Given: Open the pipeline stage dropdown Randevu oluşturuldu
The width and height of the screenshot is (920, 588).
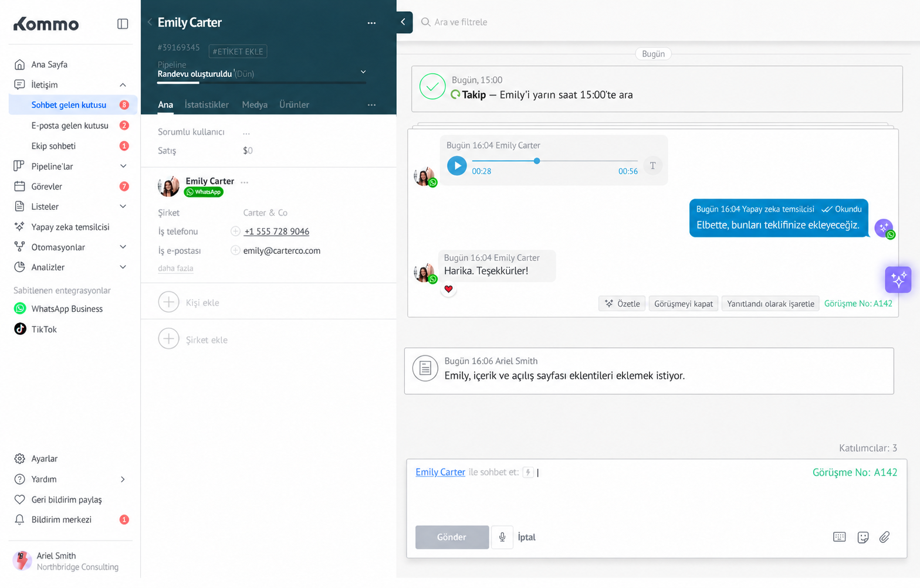Looking at the screenshot, I should (262, 73).
